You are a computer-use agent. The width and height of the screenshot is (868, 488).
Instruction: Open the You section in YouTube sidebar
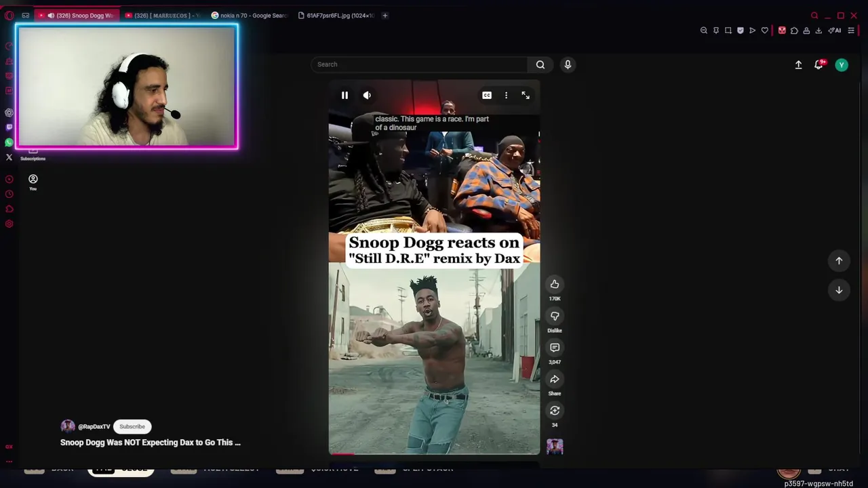point(33,182)
